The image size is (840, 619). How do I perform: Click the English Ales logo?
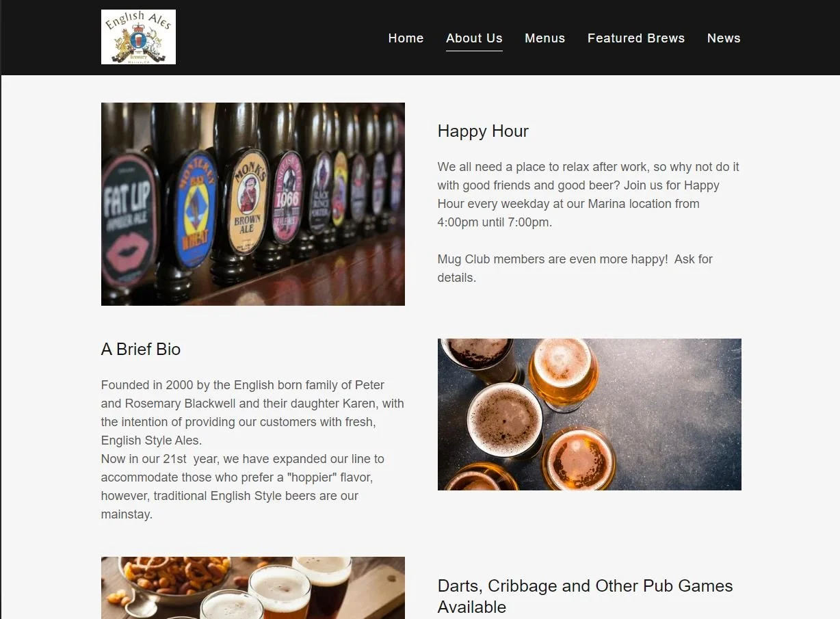click(x=138, y=37)
